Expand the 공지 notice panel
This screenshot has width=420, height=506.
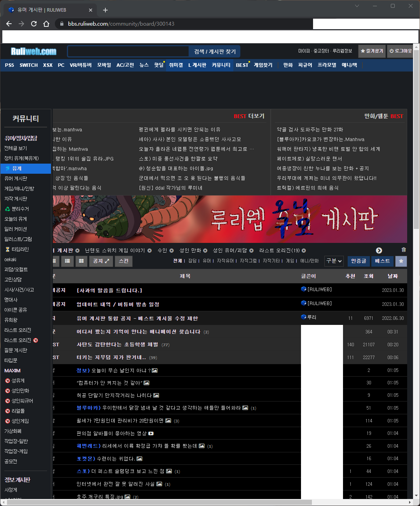(x=101, y=261)
